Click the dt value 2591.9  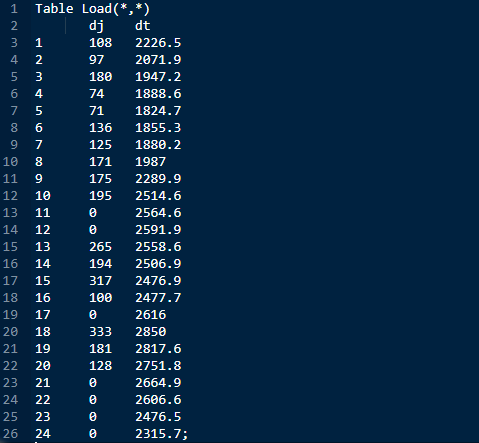[158, 230]
